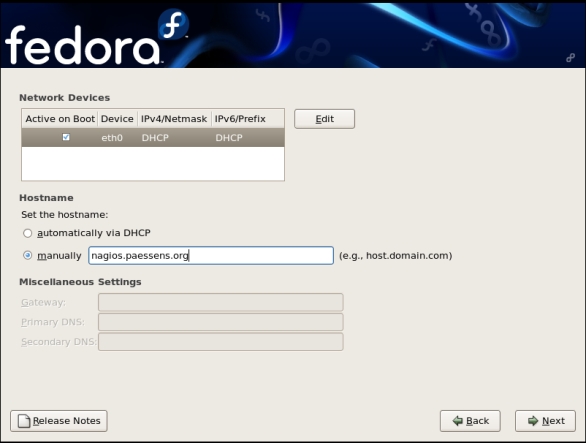Click the green next arrow icon
Viewport: 586px width, 443px height.
tap(533, 421)
